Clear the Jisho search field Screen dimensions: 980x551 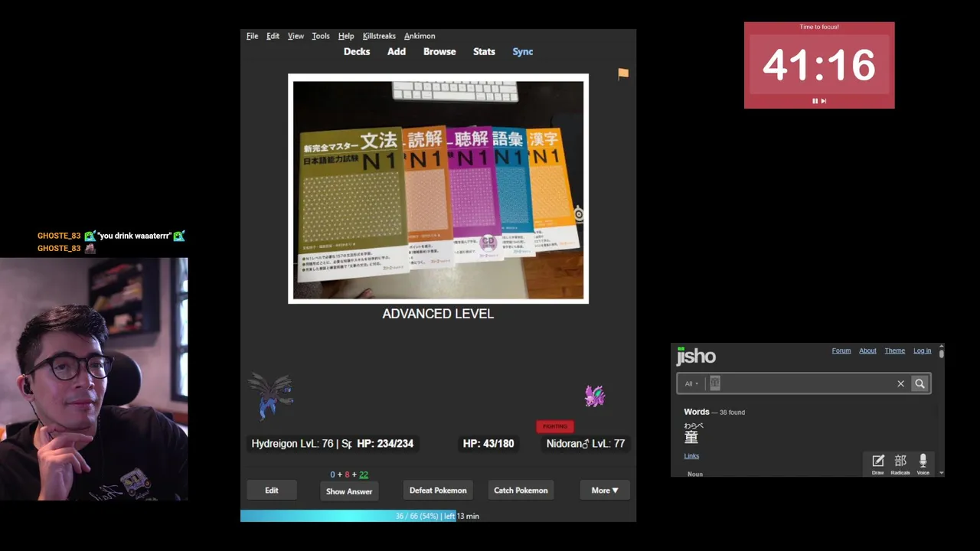900,383
